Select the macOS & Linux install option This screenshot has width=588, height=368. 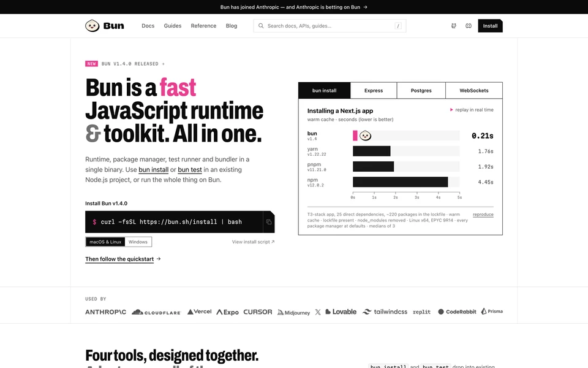tap(105, 242)
